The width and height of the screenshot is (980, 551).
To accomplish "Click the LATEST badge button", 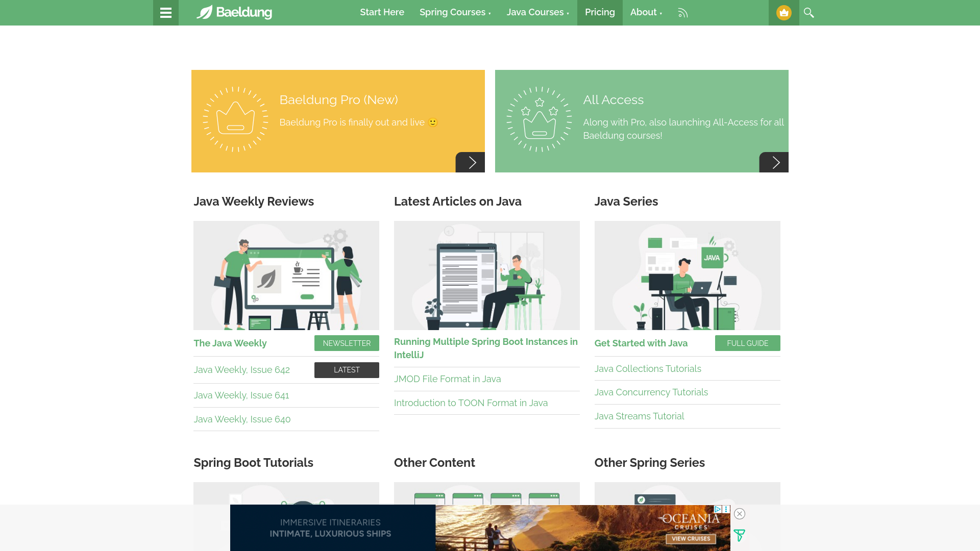I will point(347,370).
